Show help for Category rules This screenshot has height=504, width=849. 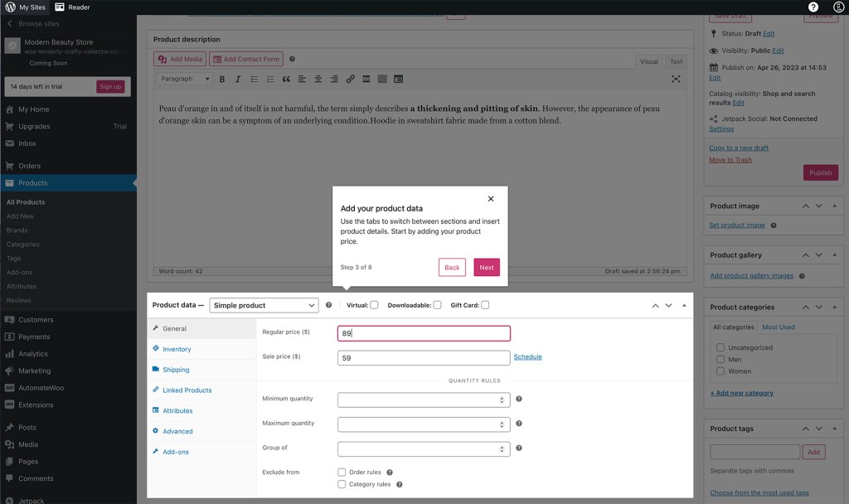coord(399,484)
